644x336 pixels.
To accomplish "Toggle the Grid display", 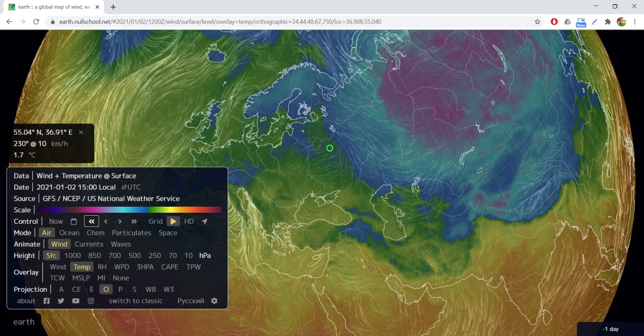I will click(x=155, y=221).
